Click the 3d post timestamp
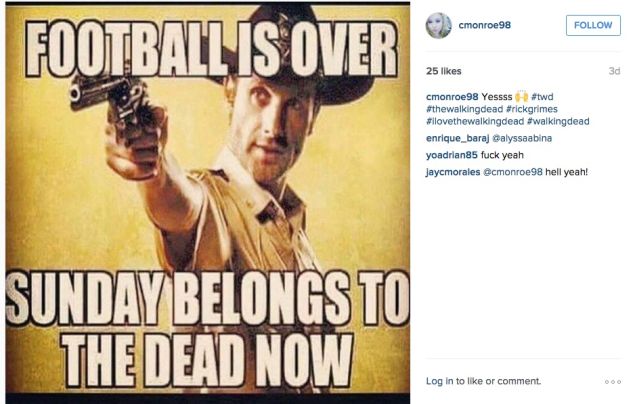635x404 pixels. (614, 71)
